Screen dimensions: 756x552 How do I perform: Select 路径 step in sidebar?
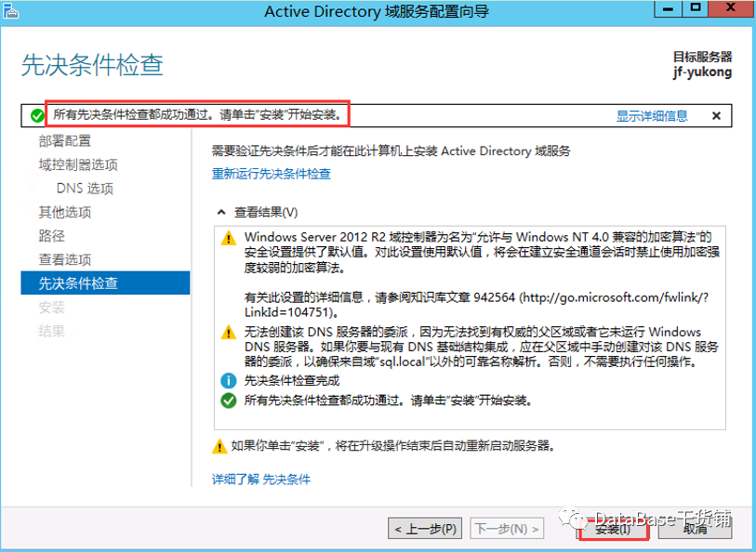51,235
